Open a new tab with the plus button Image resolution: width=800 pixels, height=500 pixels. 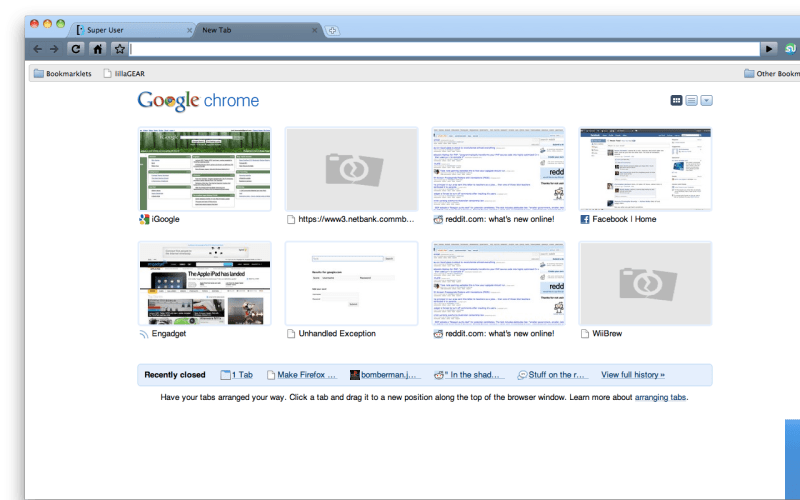pos(332,31)
